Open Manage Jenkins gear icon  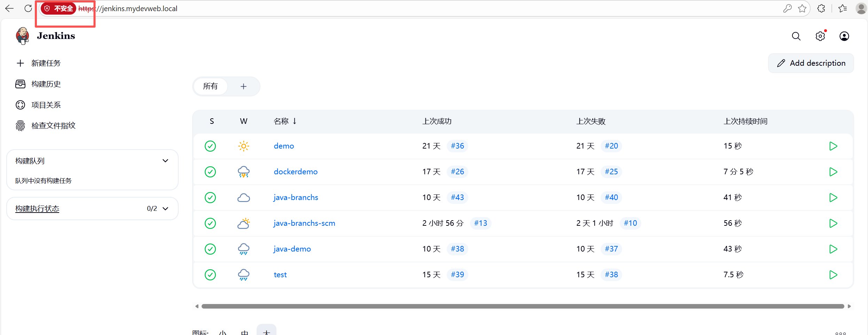coord(820,36)
